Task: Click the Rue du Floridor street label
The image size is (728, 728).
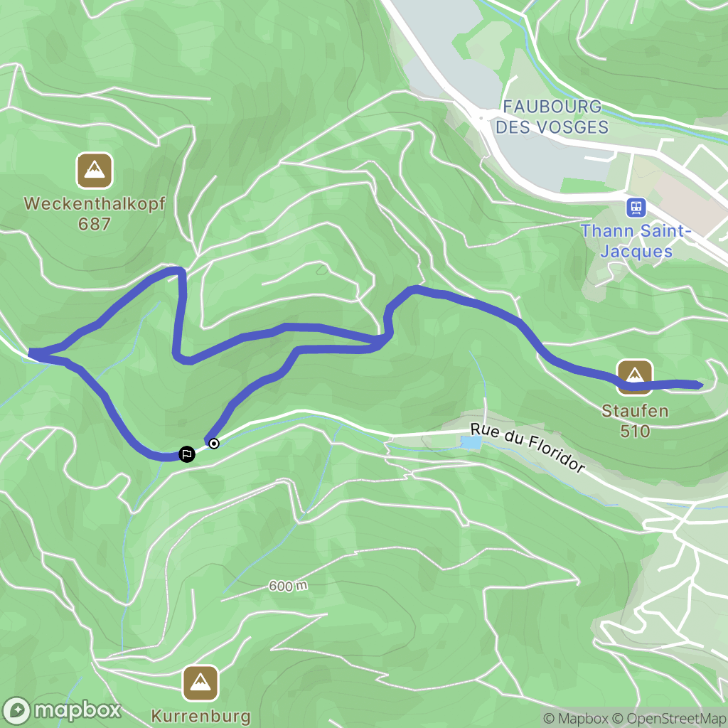Action: [x=527, y=448]
